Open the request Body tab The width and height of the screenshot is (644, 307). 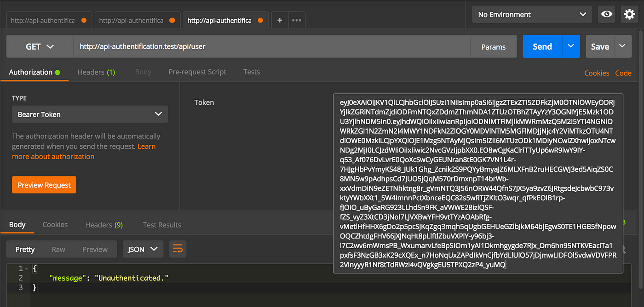coord(143,72)
